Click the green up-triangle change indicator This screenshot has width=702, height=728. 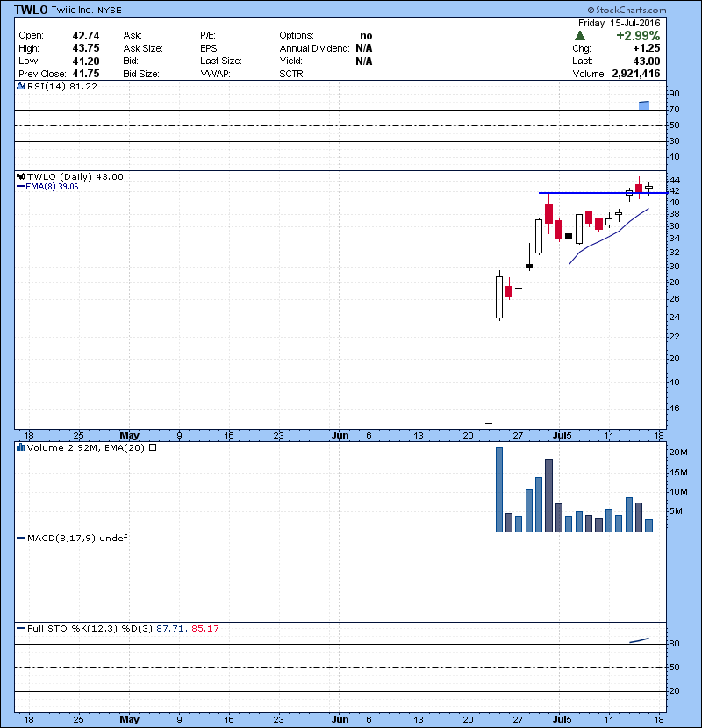point(579,36)
